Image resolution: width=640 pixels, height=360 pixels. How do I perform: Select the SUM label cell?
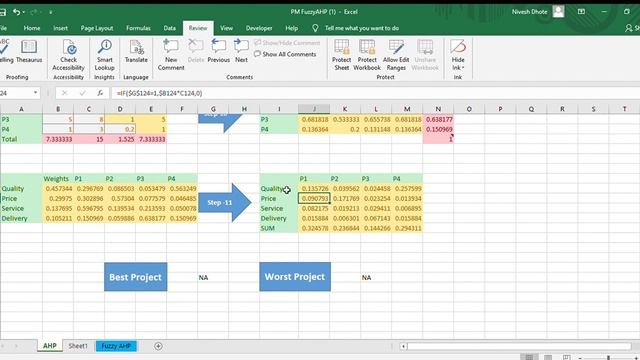279,228
